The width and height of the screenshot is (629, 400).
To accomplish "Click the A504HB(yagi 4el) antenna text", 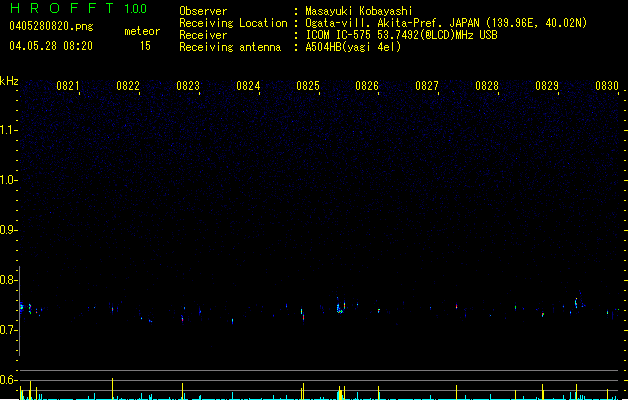I will click(x=353, y=47).
